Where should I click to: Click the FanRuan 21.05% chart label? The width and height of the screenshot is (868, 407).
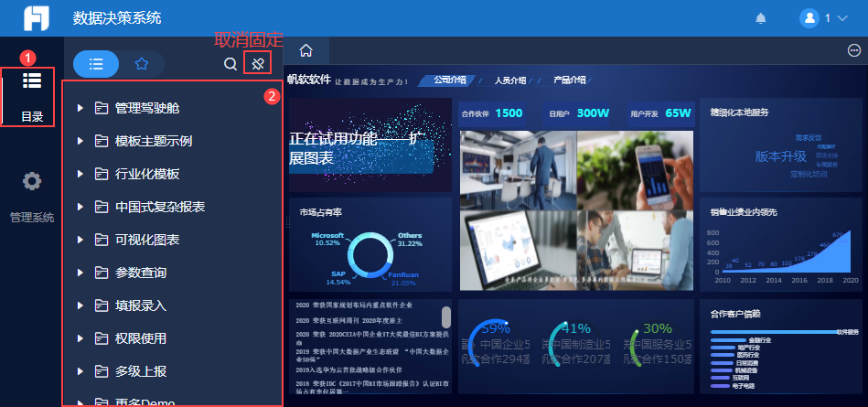click(x=403, y=279)
